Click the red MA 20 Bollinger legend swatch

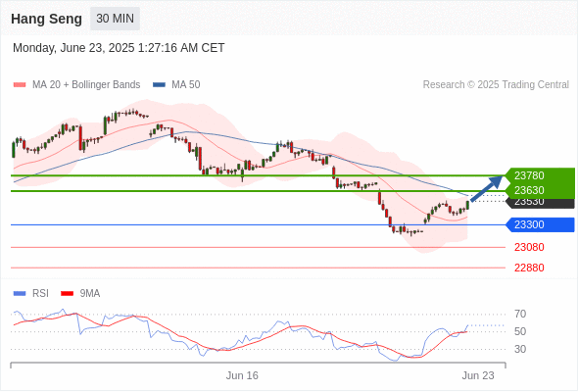coord(20,85)
